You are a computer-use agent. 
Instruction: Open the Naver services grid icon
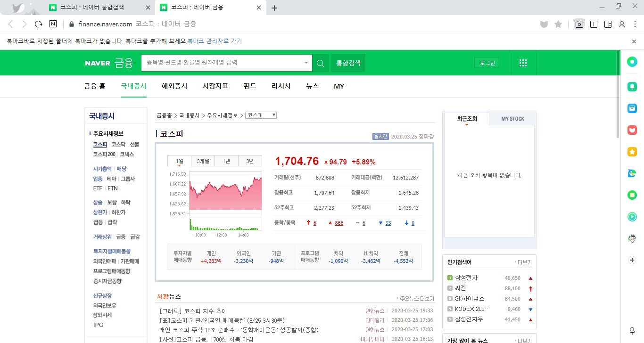click(522, 63)
